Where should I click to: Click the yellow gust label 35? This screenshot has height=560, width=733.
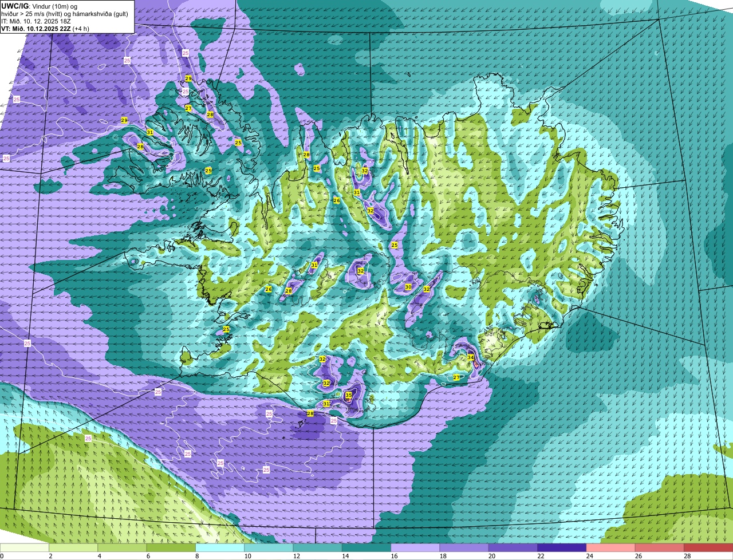click(x=348, y=395)
